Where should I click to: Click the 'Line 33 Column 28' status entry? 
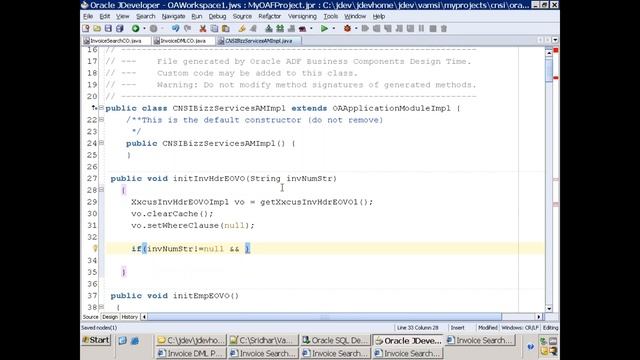point(417,328)
